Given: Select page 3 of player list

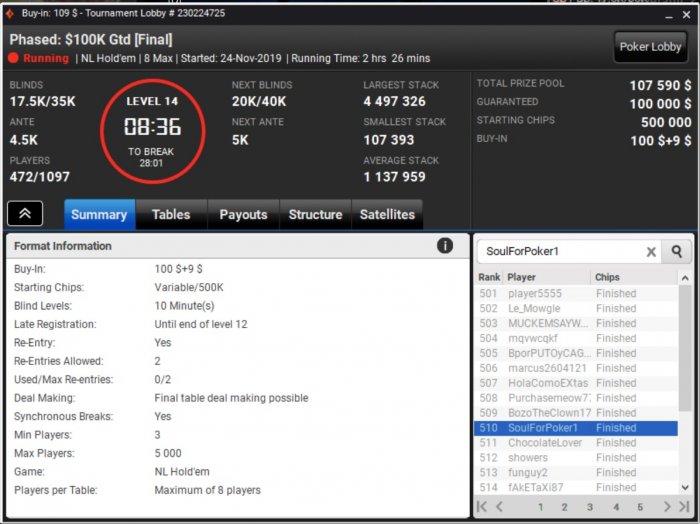Looking at the screenshot, I should [590, 507].
